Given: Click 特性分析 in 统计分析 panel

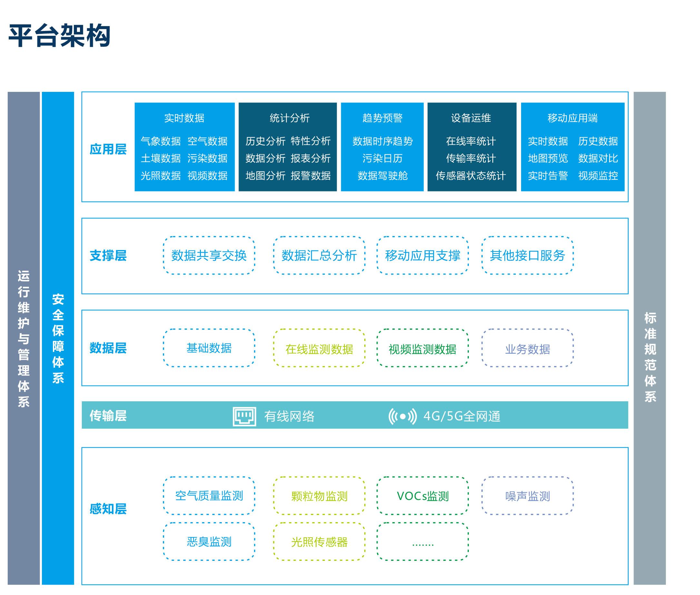Looking at the screenshot, I should [311, 141].
